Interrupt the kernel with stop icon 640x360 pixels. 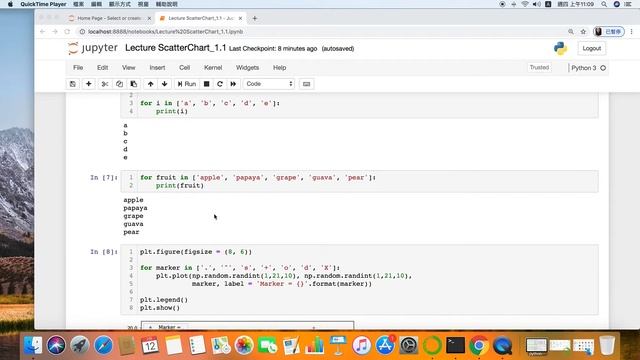point(207,84)
